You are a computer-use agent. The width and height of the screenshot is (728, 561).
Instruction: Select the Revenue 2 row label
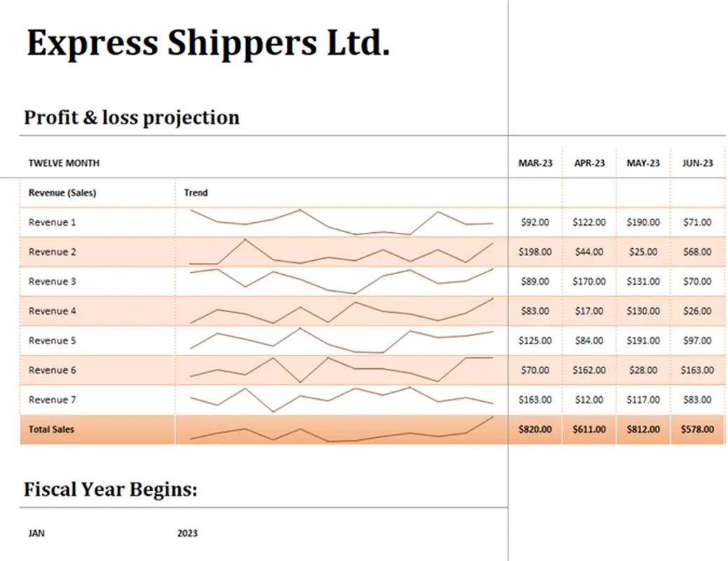point(53,252)
